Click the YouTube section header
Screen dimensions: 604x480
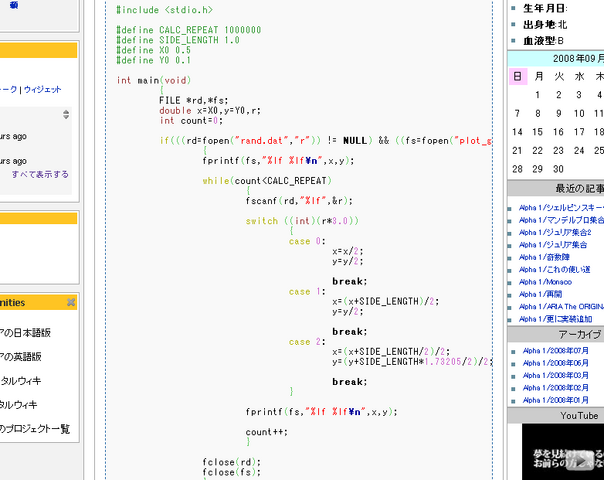click(x=579, y=416)
